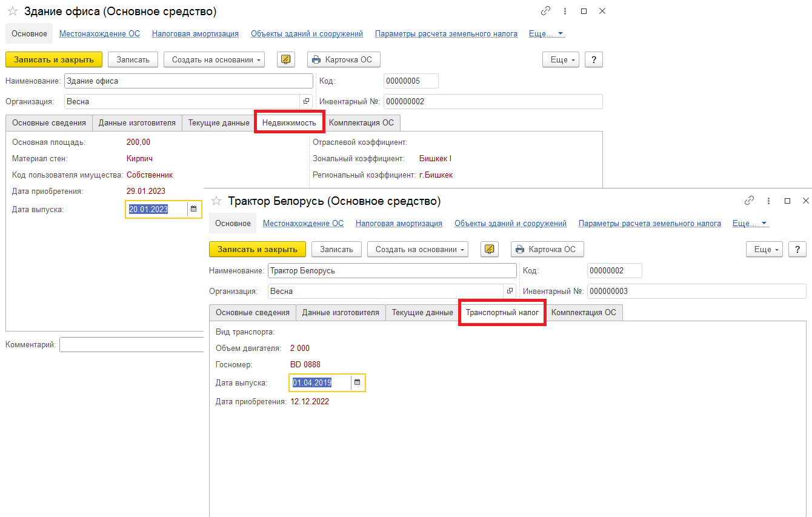The image size is (812, 517).
Task: Star the Здание офиса window as favorite
Action: (x=12, y=12)
